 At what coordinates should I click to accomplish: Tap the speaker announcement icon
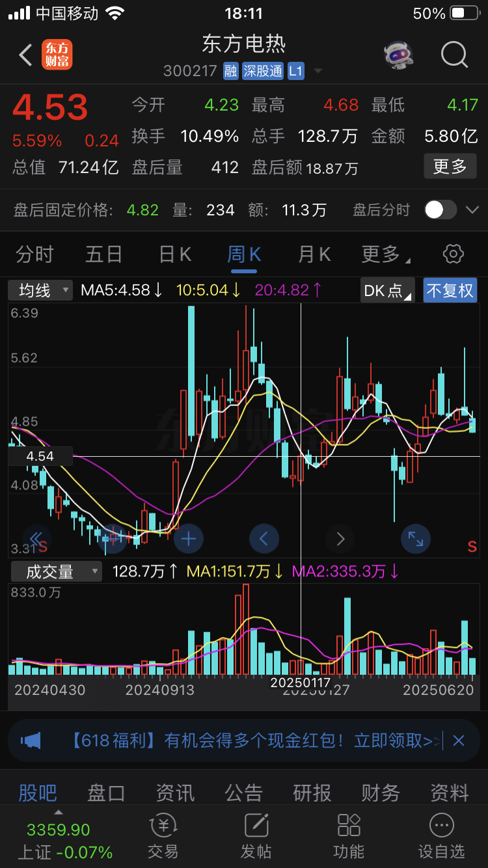[x=31, y=740]
